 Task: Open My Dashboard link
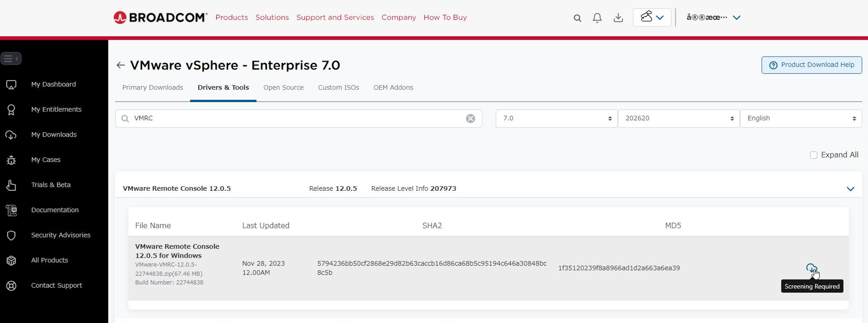pyautogui.click(x=53, y=85)
